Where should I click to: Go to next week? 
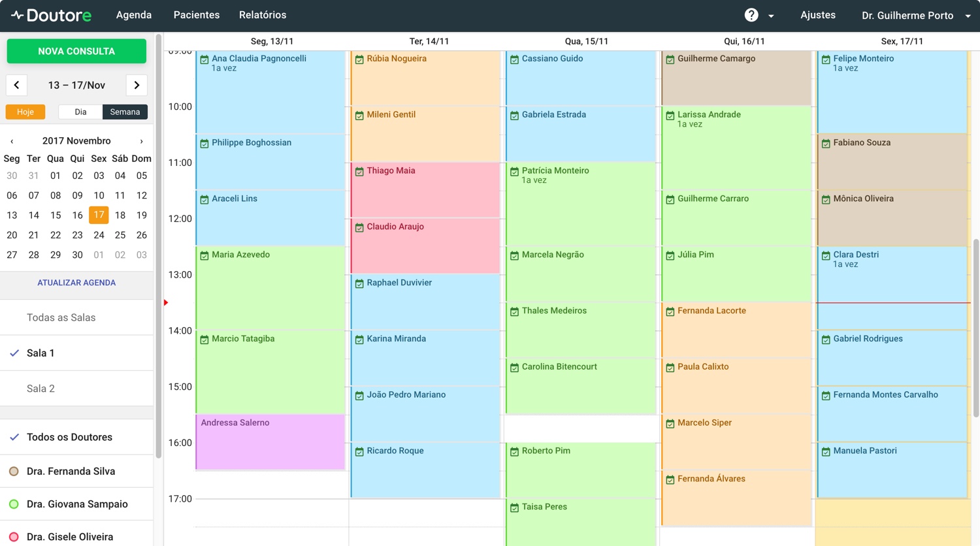pyautogui.click(x=137, y=85)
